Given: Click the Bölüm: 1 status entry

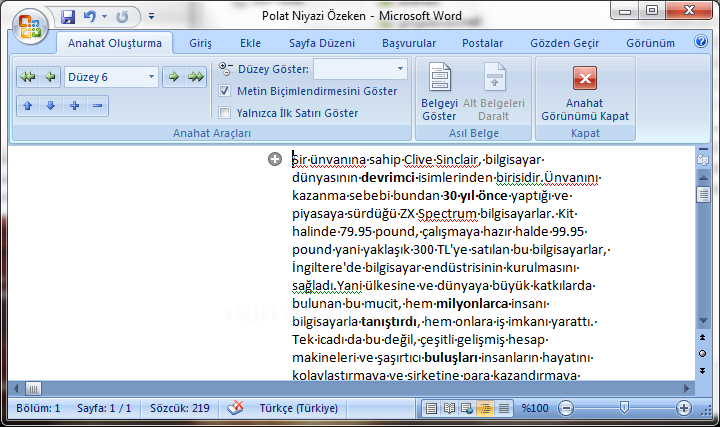Looking at the screenshot, I should (38, 408).
